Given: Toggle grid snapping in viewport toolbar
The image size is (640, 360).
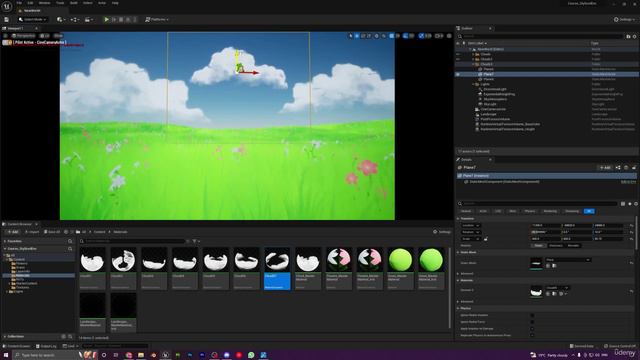Looking at the screenshot, I should (392, 36).
